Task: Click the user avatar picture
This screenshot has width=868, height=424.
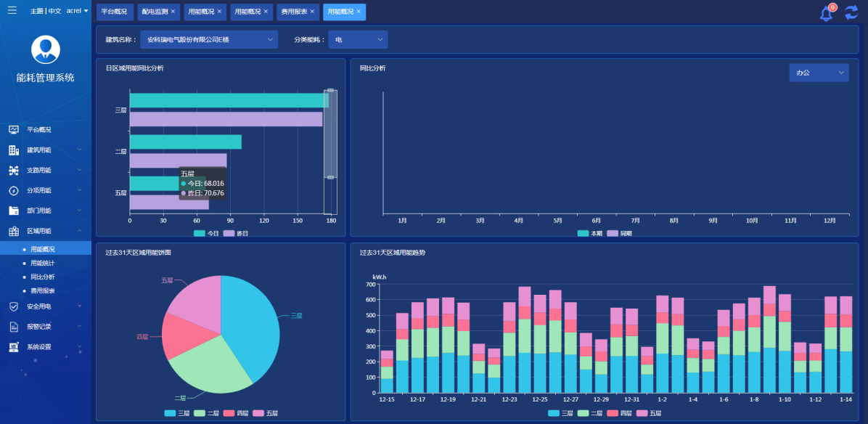Action: click(x=46, y=49)
